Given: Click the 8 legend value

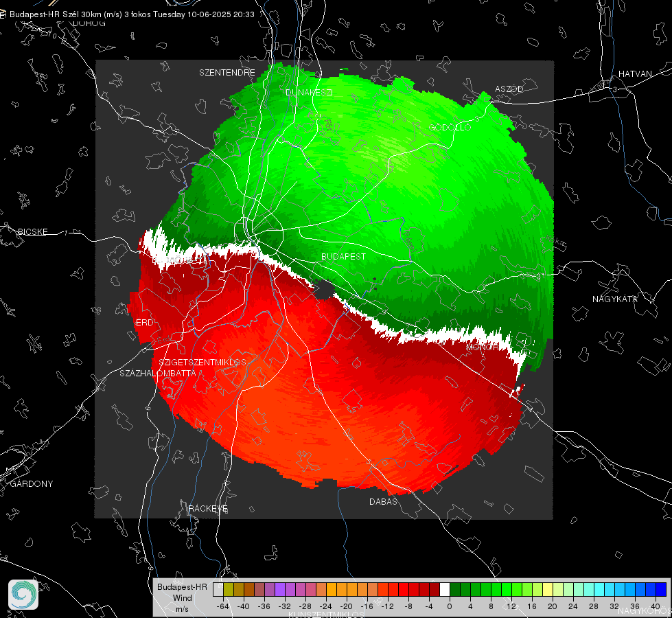Looking at the screenshot, I should point(491,606).
